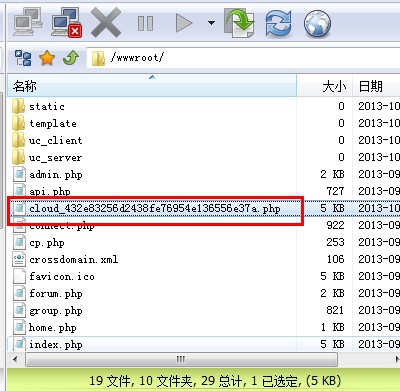The width and height of the screenshot is (400, 391).
Task: Go to parent folder with green arrow
Action: [x=71, y=58]
